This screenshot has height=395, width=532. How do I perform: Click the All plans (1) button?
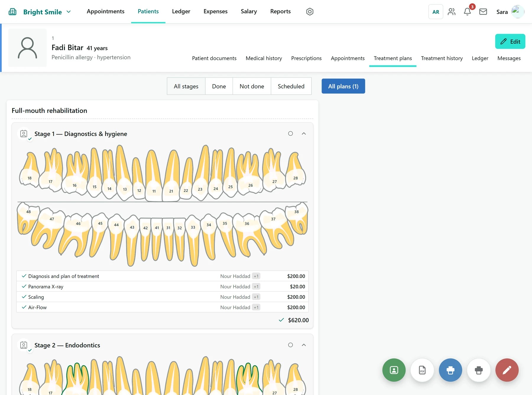click(x=343, y=86)
